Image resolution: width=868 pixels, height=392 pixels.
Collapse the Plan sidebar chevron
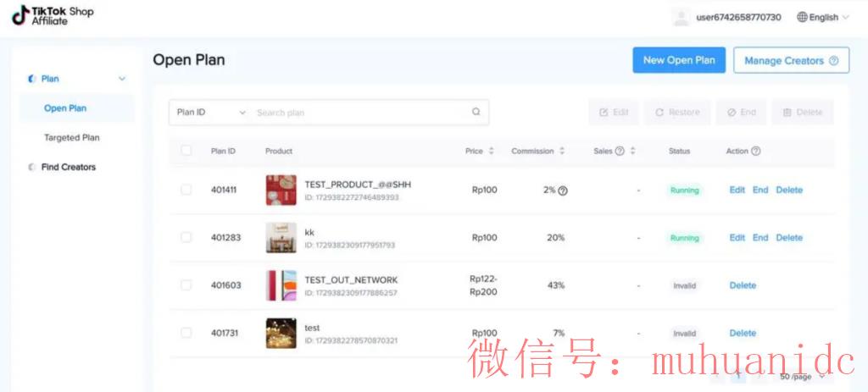[x=122, y=79]
